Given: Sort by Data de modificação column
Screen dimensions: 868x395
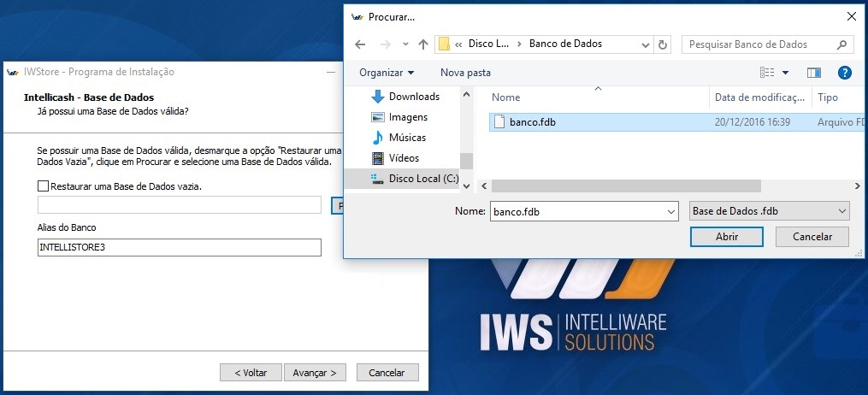Looking at the screenshot, I should [760, 97].
